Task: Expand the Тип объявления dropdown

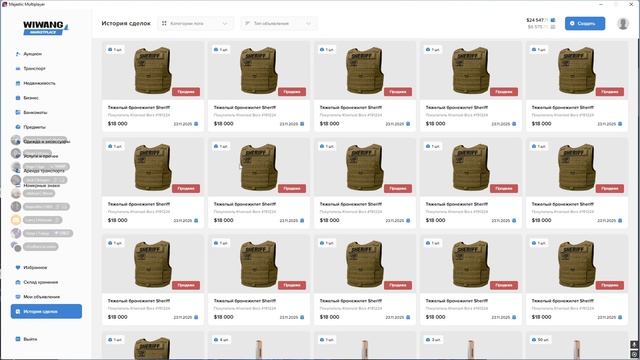Action: 278,24
